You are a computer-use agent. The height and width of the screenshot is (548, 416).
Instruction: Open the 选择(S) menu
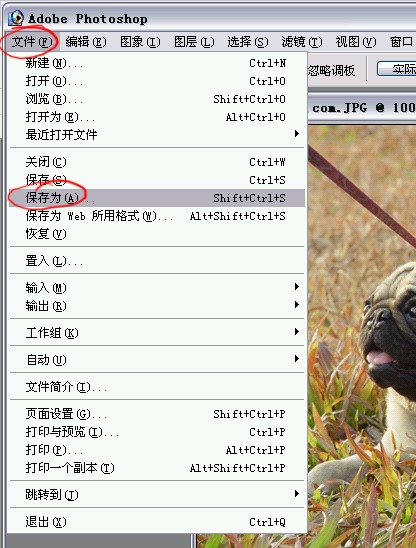click(x=248, y=42)
